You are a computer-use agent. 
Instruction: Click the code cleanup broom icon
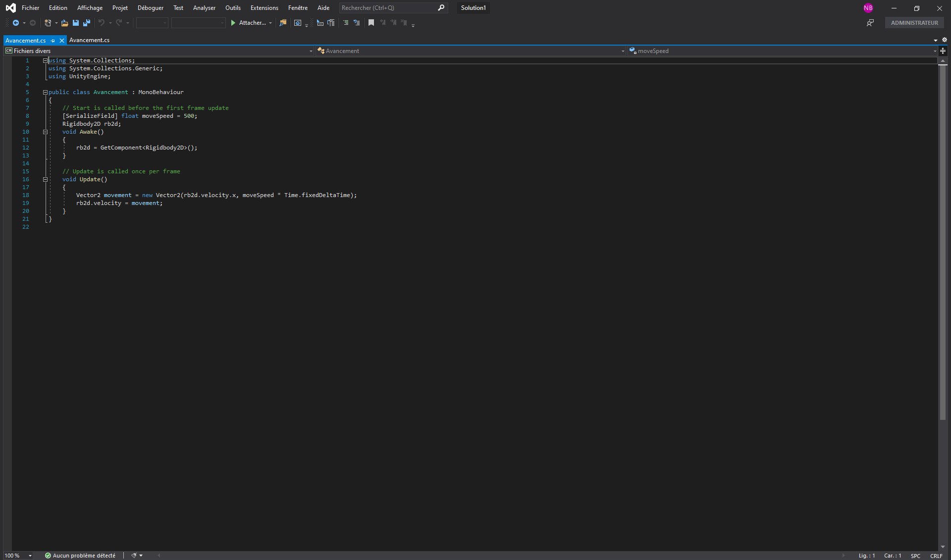(x=134, y=556)
